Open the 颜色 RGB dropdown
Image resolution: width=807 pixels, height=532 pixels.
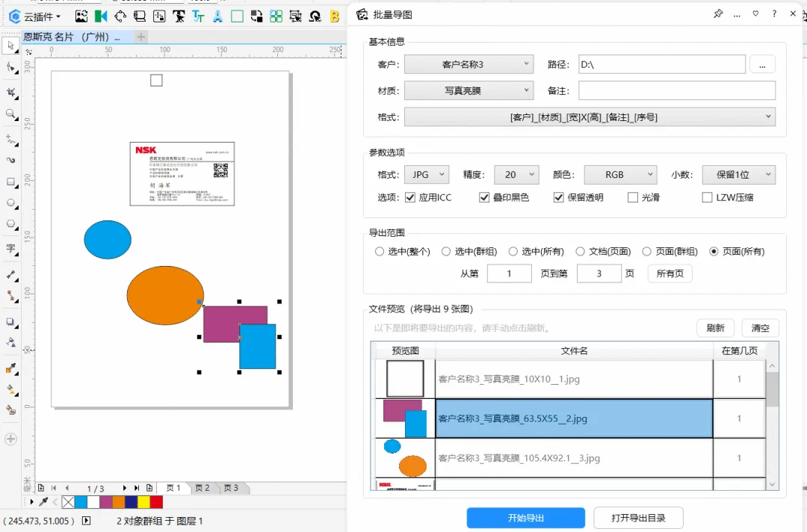tap(621, 174)
